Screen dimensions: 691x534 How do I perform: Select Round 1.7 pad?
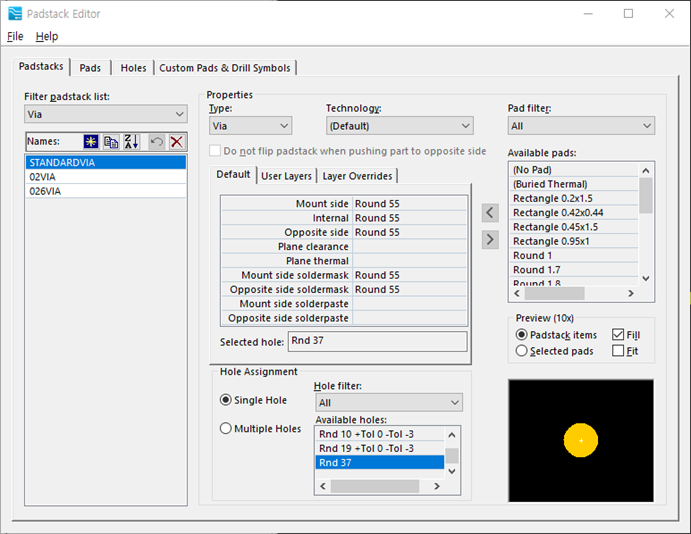point(574,270)
